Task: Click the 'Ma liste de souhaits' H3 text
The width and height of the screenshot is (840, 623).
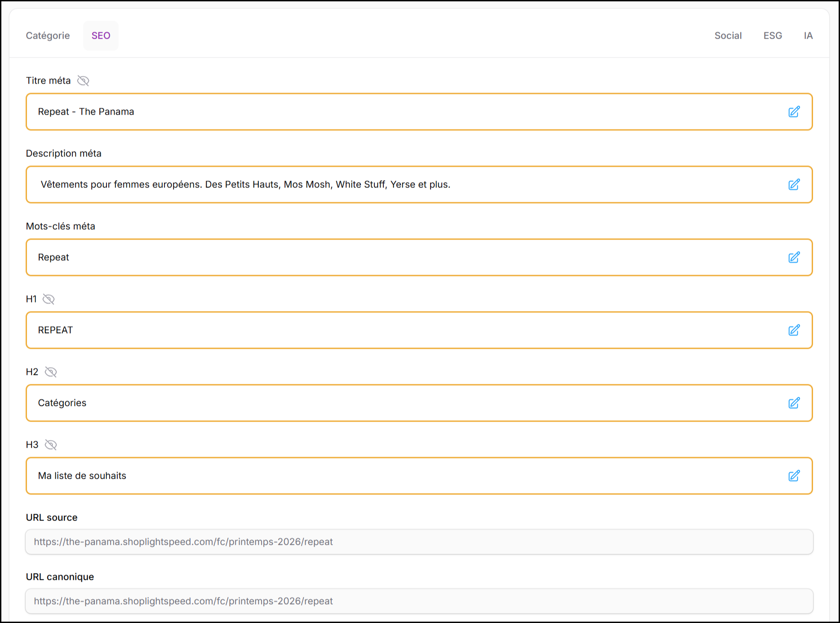Action: point(82,476)
